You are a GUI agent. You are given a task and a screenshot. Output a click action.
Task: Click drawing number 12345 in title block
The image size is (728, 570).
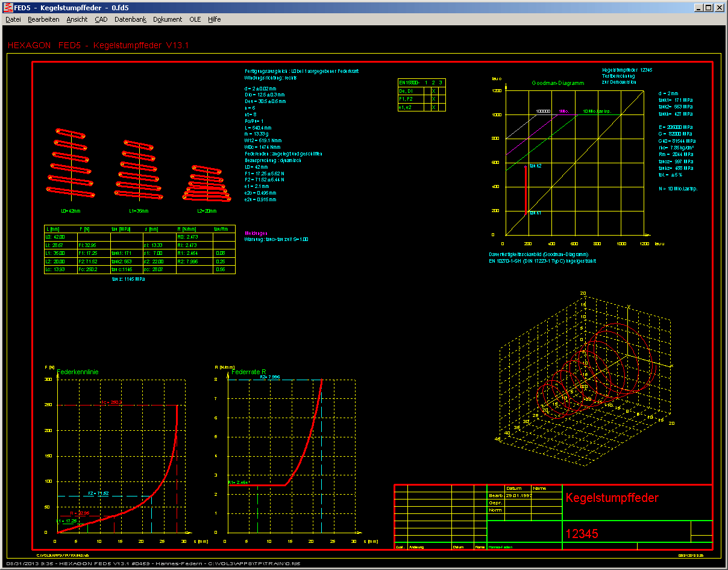pyautogui.click(x=582, y=534)
